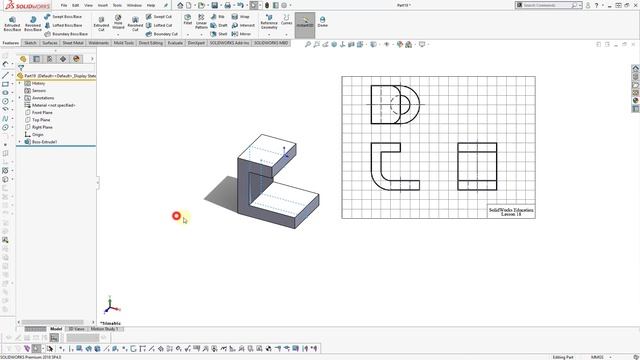This screenshot has height=360, width=640.
Task: Click the Print icon
Action: click(x=227, y=5)
